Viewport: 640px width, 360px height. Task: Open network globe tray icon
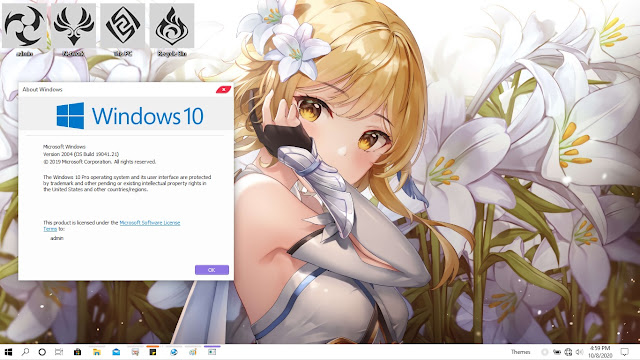pos(568,352)
